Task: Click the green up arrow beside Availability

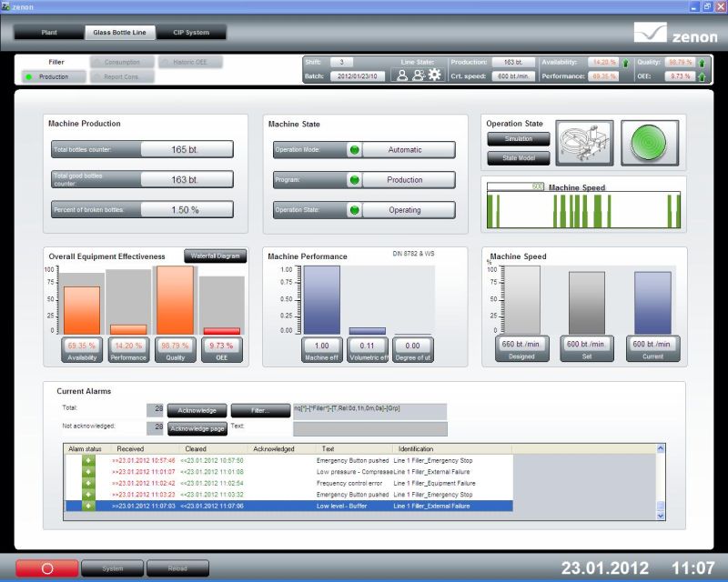Action: pyautogui.click(x=626, y=63)
